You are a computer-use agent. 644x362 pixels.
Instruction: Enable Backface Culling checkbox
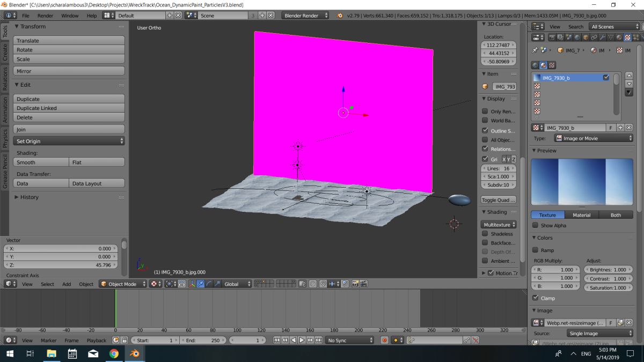(x=485, y=242)
